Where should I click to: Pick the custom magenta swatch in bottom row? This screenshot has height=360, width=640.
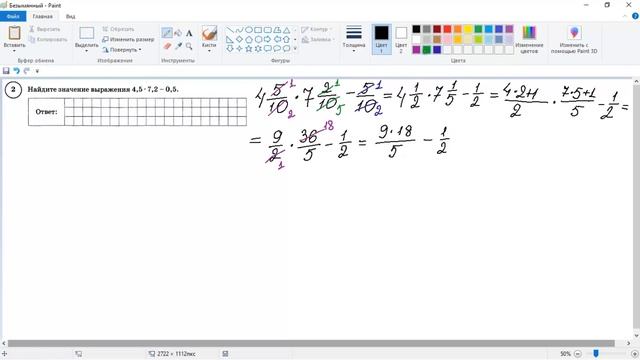tap(416, 50)
